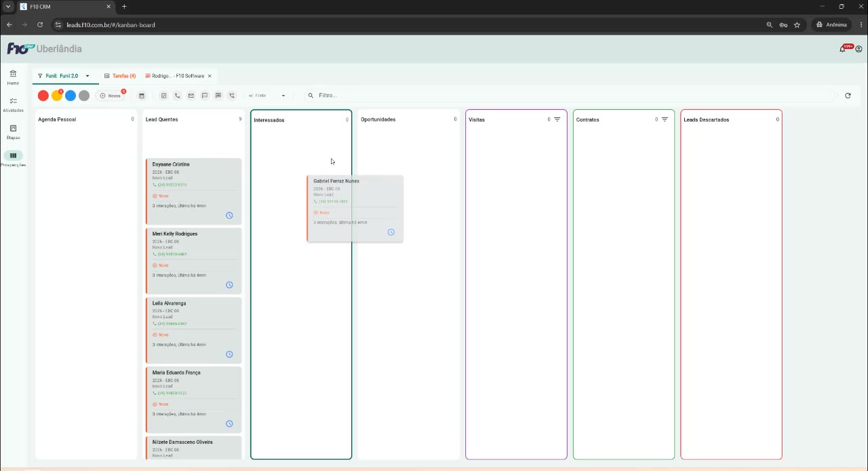The image size is (868, 471).
Task: Click the Interessados column header
Action: click(269, 120)
